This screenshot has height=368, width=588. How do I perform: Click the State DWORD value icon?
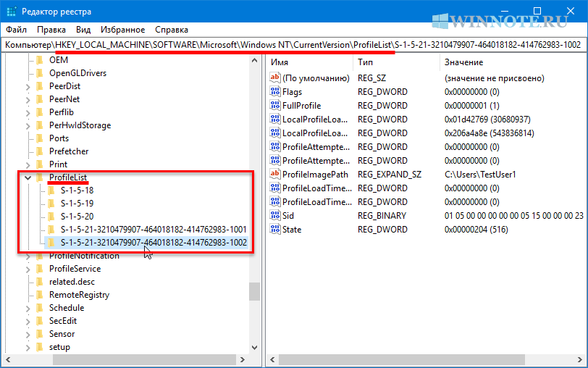point(275,229)
